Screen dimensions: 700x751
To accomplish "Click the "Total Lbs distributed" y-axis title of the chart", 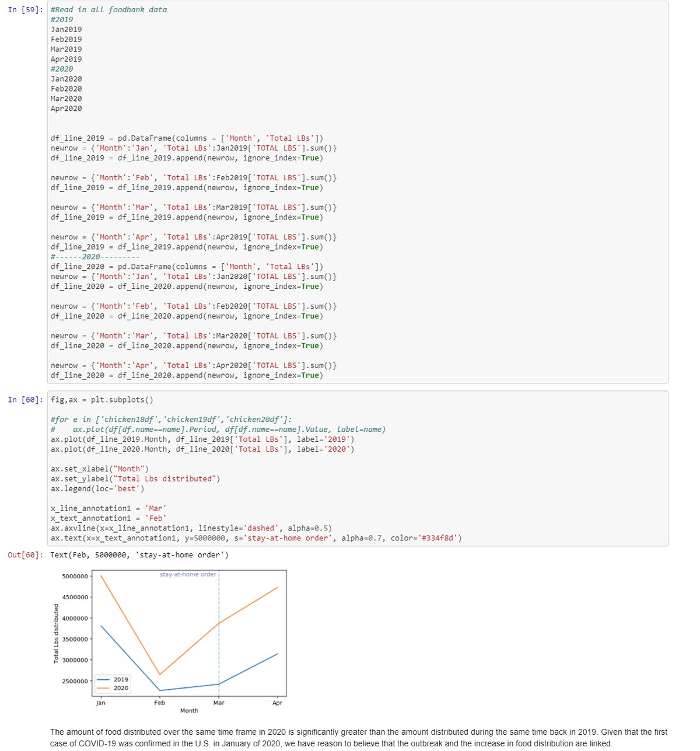I will (x=57, y=633).
